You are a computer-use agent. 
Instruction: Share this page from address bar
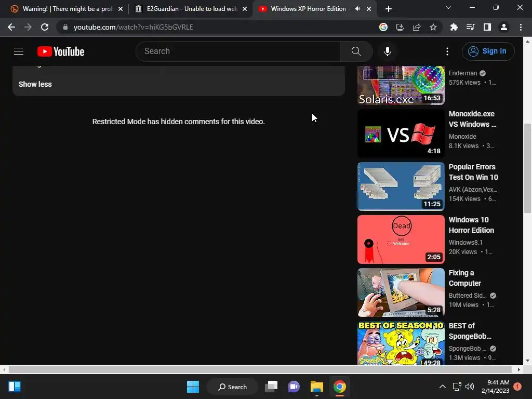pyautogui.click(x=417, y=27)
